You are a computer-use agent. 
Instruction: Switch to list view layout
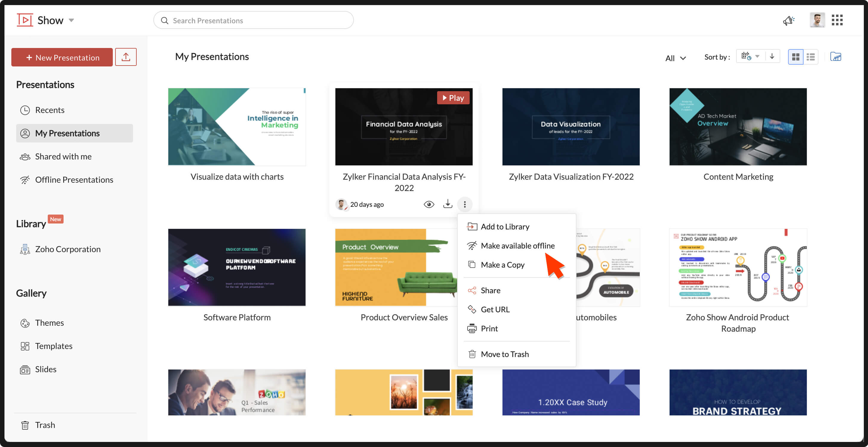click(x=811, y=57)
